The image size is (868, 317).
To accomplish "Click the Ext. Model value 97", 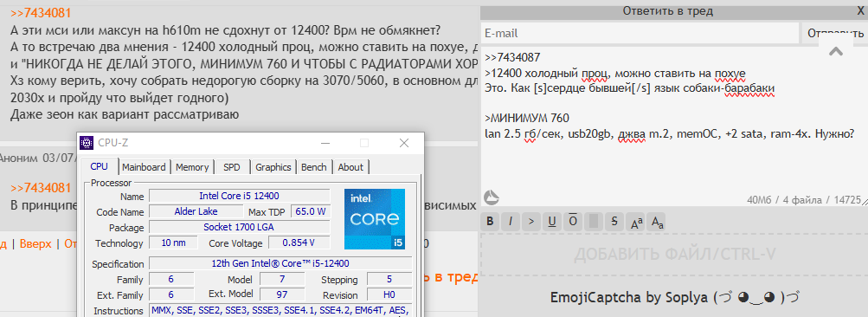I will [282, 294].
